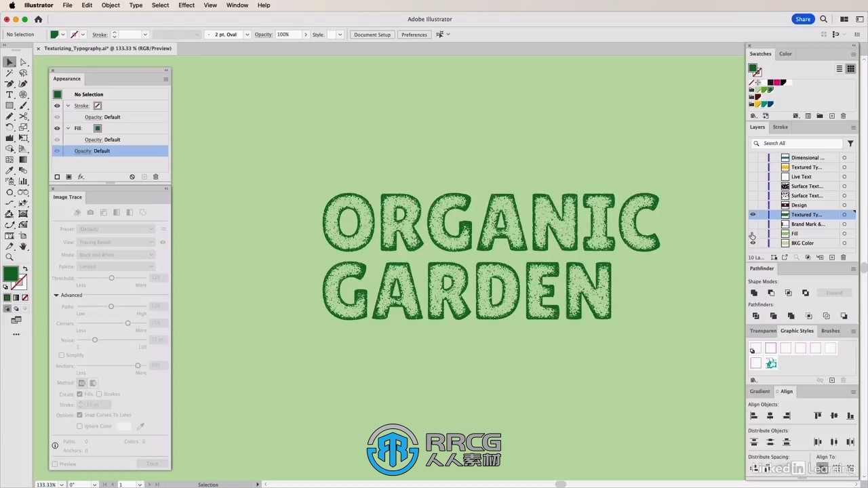Select the Selection tool arrow
The height and width of the screenshot is (488, 868).
click(x=9, y=62)
